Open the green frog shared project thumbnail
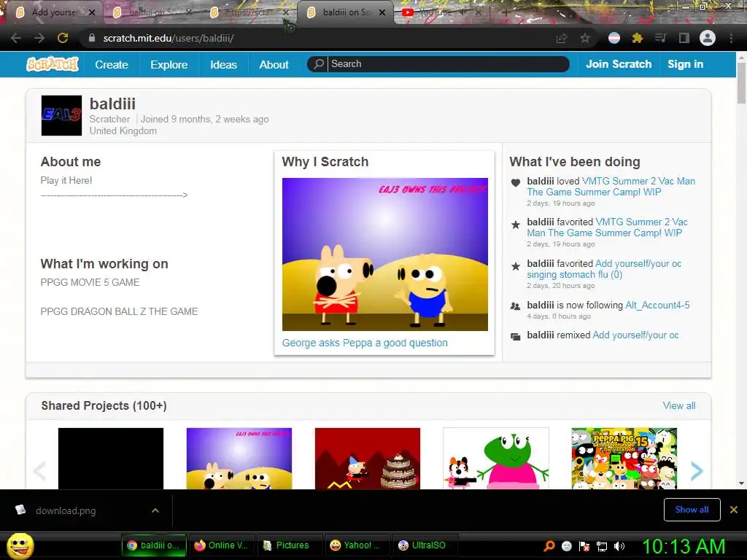 tap(496, 459)
